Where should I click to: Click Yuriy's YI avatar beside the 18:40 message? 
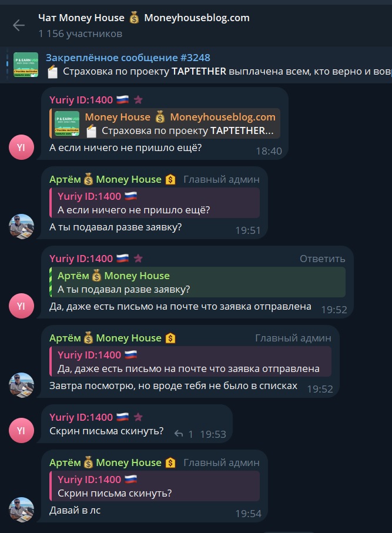[x=21, y=147]
